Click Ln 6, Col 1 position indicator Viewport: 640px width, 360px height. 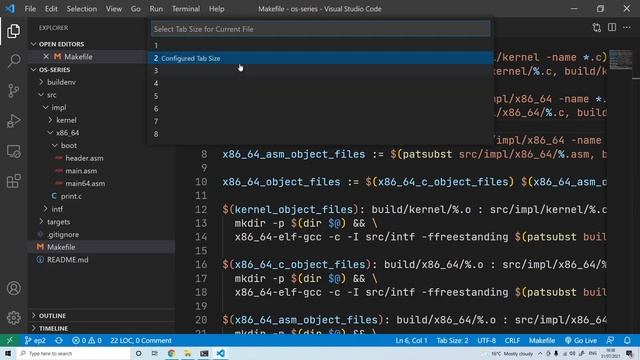(411, 340)
